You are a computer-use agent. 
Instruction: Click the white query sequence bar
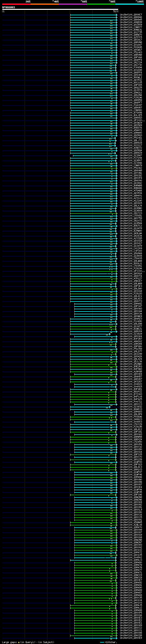(x=60, y=10)
